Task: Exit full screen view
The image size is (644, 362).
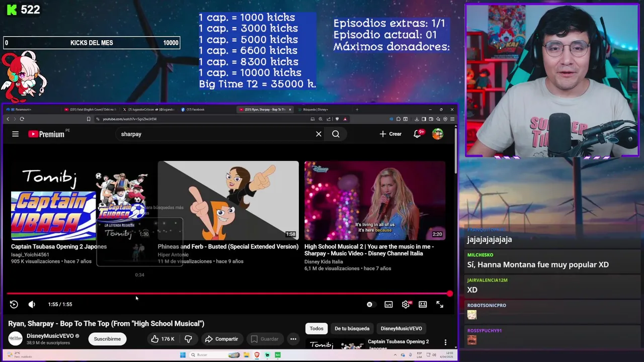Action: 440,304
